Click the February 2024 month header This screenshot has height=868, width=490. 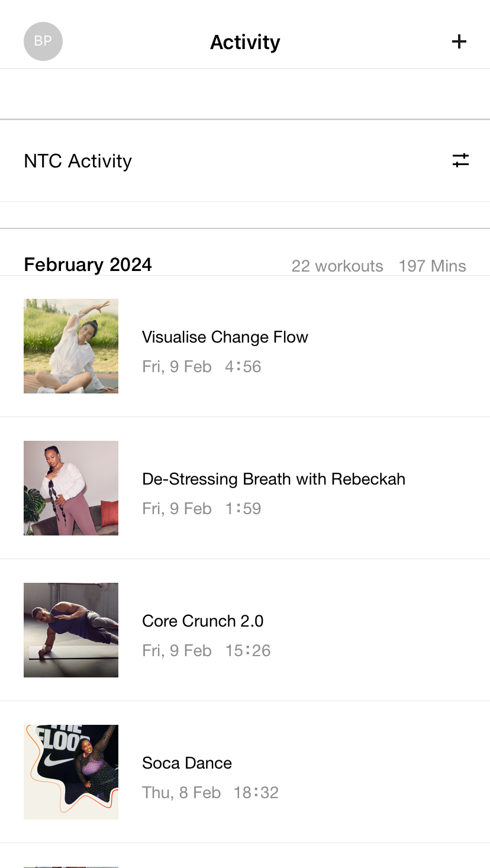pos(88,264)
